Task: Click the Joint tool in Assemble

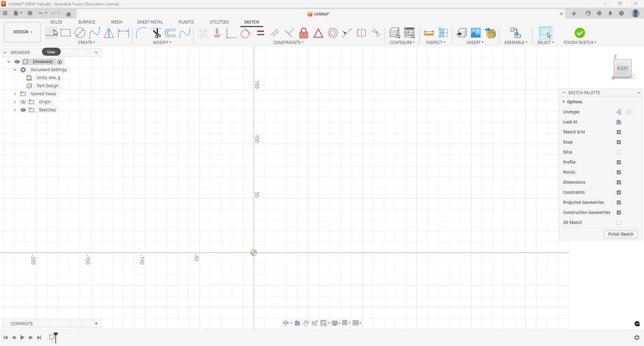Action: tap(515, 33)
